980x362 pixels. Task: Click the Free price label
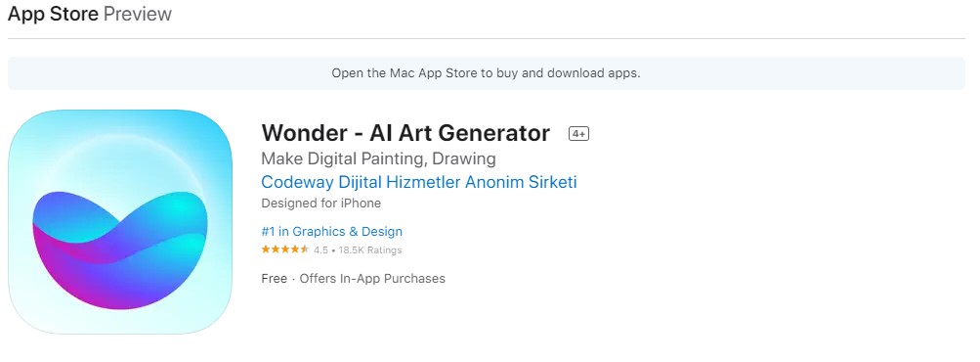click(x=275, y=278)
